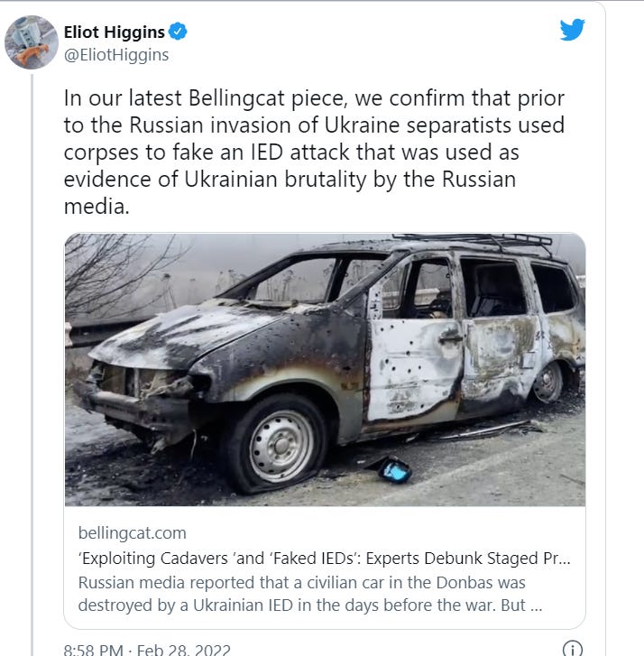Click the last tweet word 'media.'
Viewport: 644px width, 656px height.
pyautogui.click(x=97, y=207)
